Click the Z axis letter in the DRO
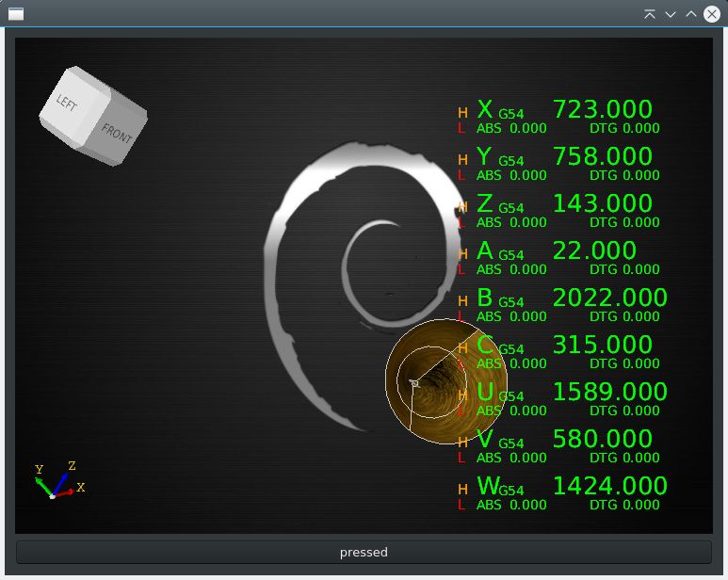Viewport: 728px width, 580px height. (x=485, y=204)
